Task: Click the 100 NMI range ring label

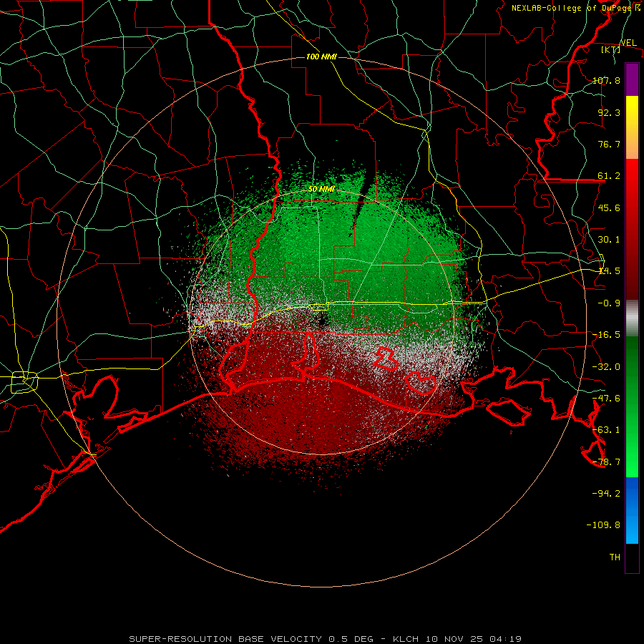Action: (321, 57)
